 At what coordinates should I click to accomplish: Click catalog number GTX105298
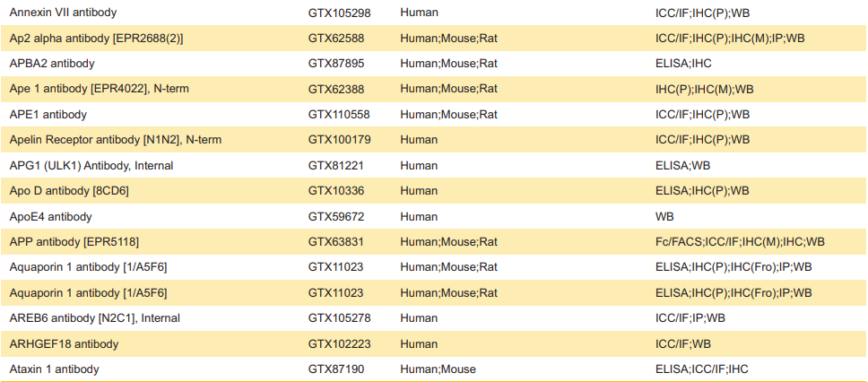point(339,13)
